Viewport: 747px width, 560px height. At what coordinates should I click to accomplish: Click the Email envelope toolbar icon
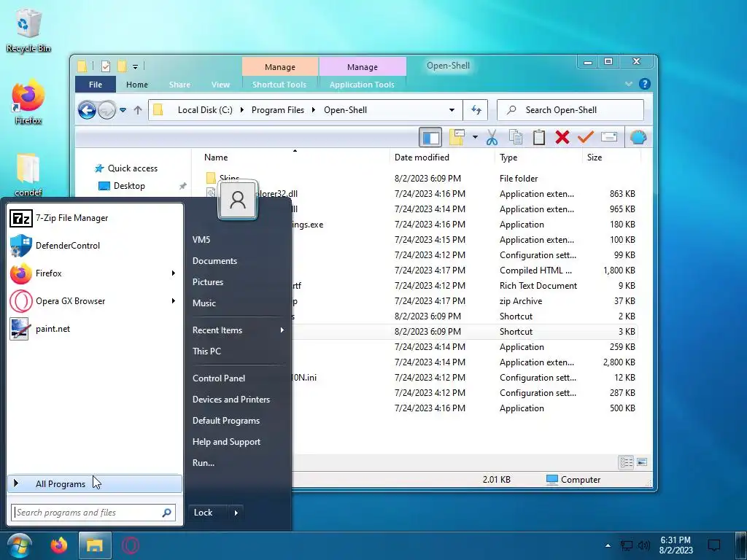point(609,137)
